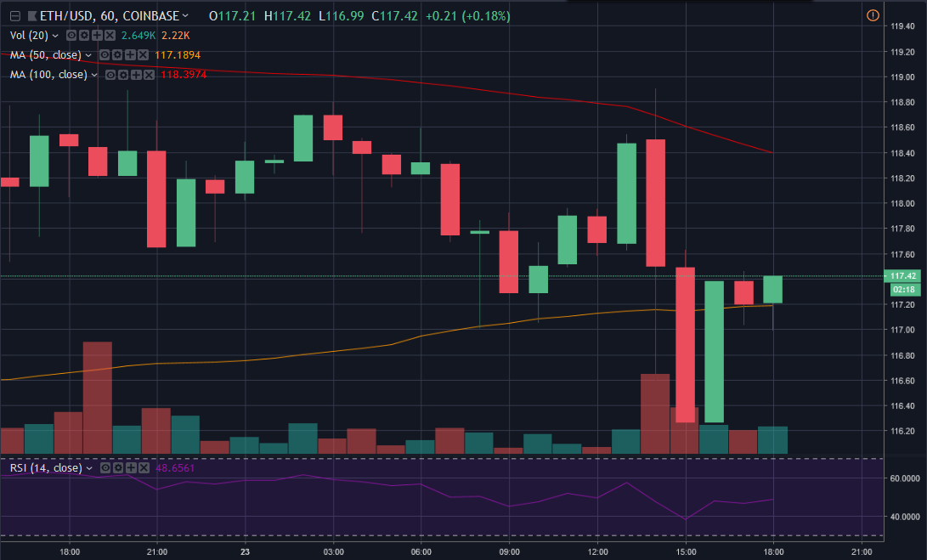
Task: Remove the Vol (20) indicator
Action: point(110,36)
